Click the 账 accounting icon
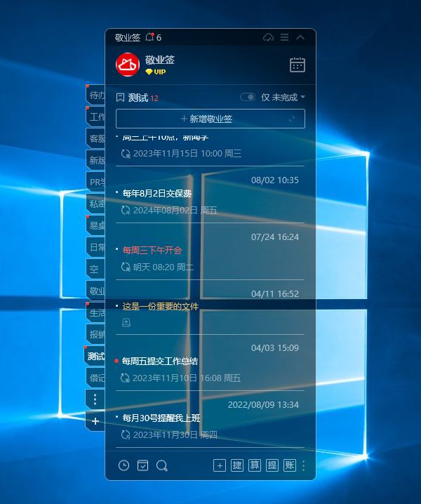 point(290,465)
